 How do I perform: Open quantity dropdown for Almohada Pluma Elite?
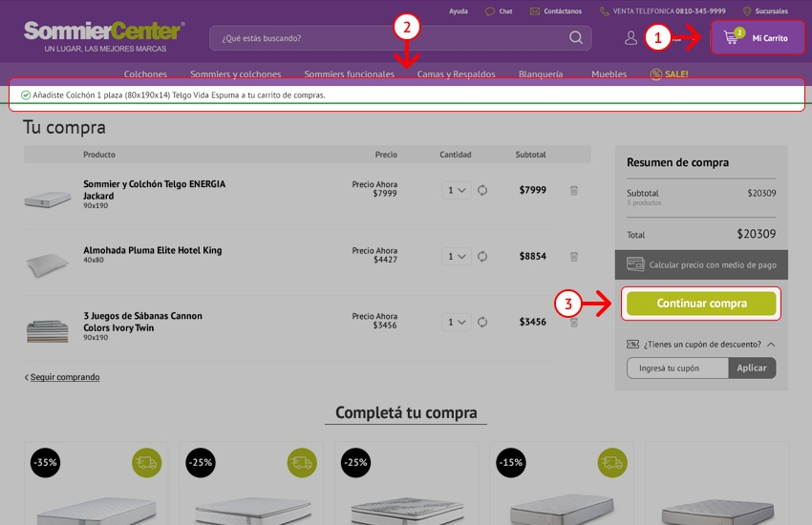coord(457,256)
